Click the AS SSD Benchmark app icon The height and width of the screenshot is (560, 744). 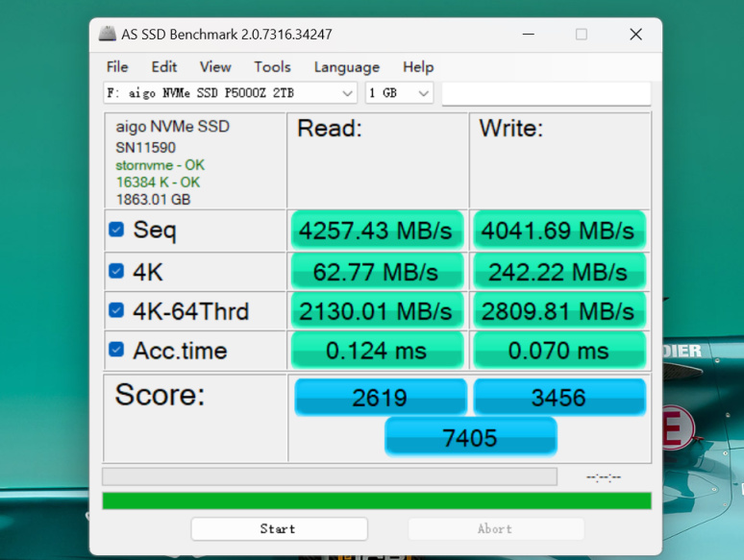click(108, 35)
